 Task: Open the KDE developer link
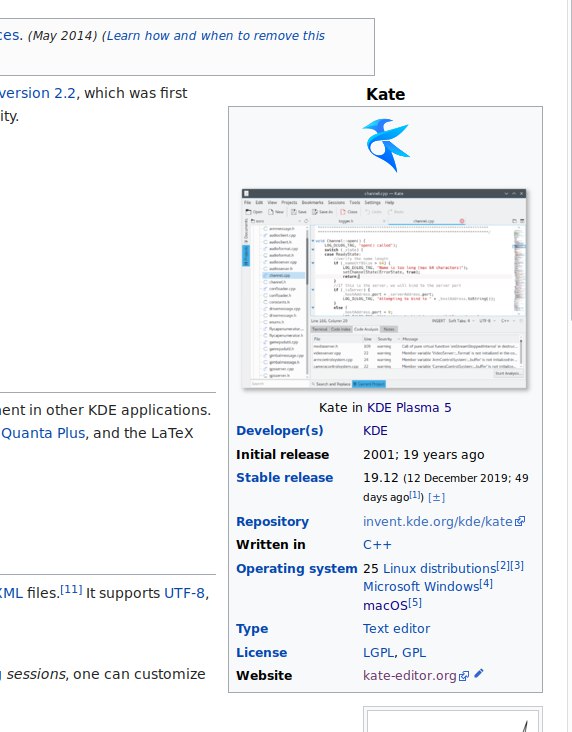coord(375,430)
